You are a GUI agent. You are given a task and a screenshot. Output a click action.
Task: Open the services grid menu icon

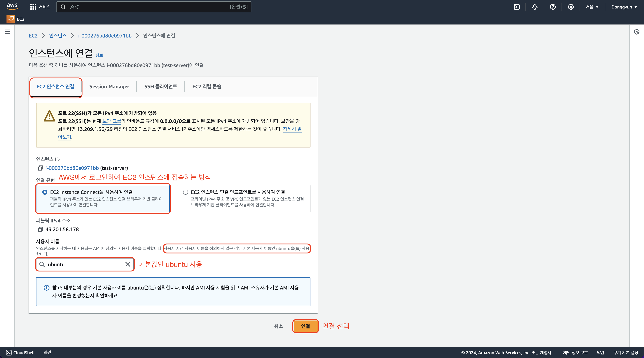point(33,7)
